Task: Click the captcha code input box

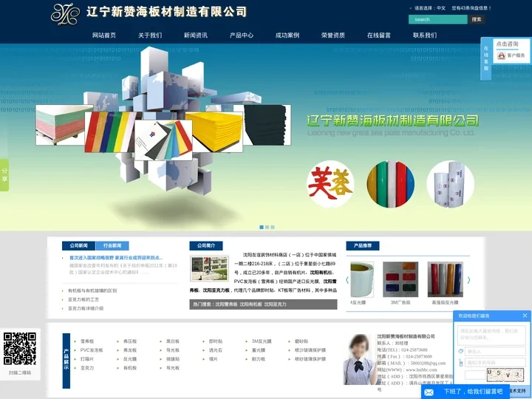Action: [x=475, y=375]
